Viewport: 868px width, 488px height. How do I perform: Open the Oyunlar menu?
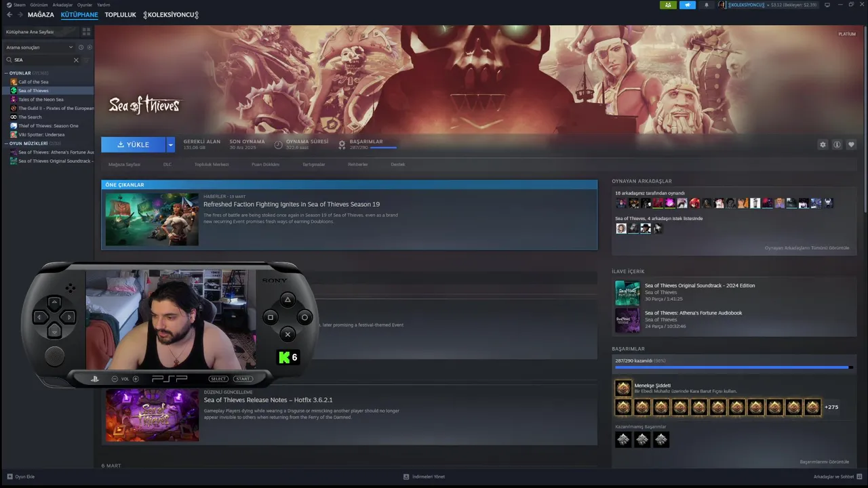85,5
